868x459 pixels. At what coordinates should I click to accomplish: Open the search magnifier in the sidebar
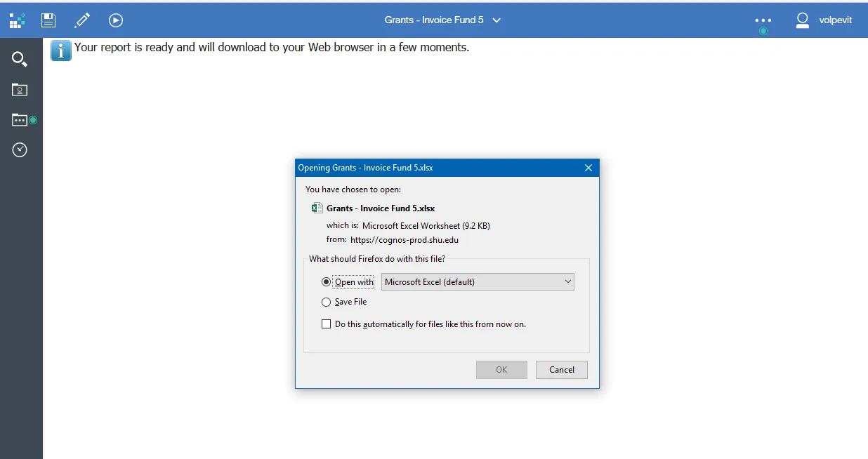(x=20, y=59)
